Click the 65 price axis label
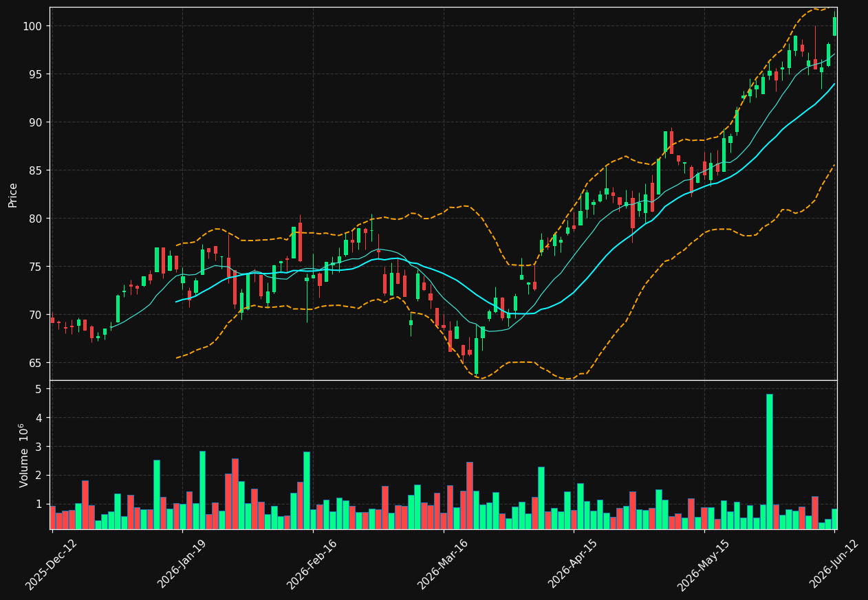Image resolution: width=868 pixels, height=600 pixels. pos(35,363)
